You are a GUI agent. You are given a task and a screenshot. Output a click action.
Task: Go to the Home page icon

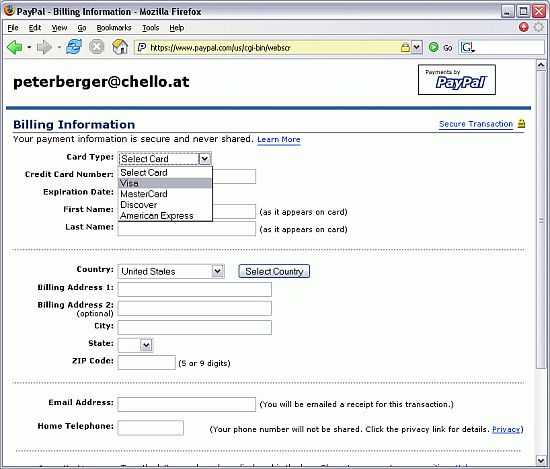(120, 47)
